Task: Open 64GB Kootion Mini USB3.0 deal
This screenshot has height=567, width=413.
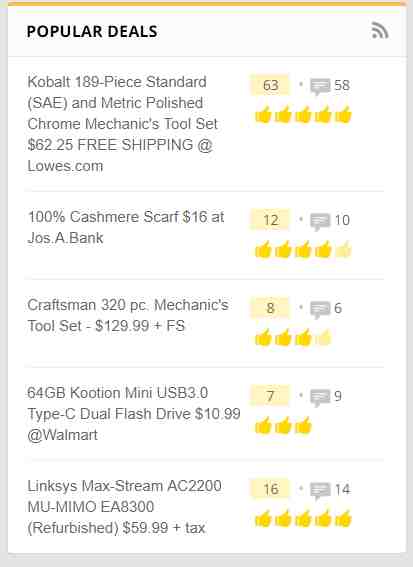Action: pyautogui.click(x=134, y=414)
